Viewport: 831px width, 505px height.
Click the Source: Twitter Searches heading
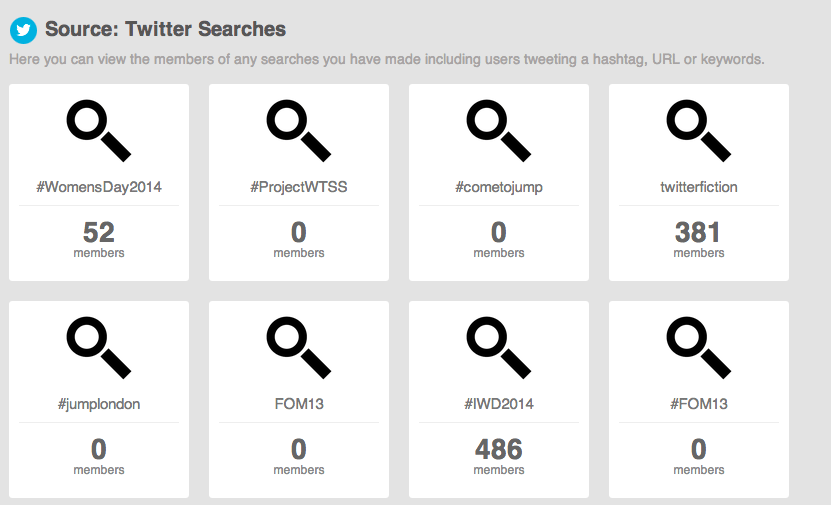point(165,29)
